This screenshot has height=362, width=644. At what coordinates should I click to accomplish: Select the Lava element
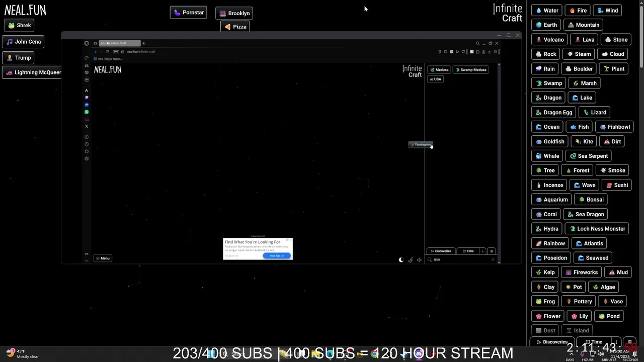pyautogui.click(x=584, y=40)
